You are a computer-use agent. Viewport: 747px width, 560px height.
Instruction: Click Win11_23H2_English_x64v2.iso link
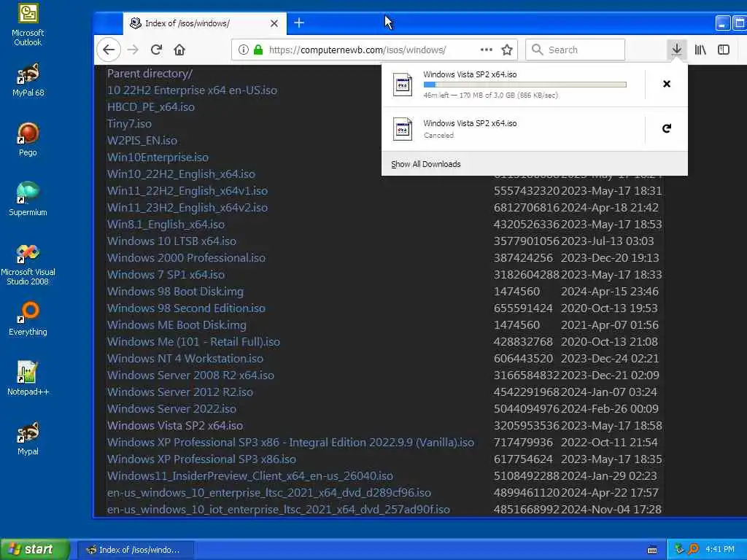pos(187,208)
